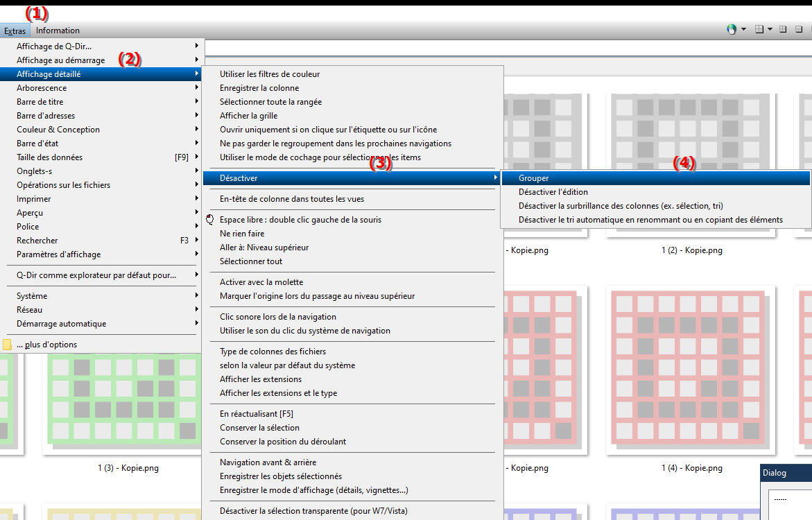
Task: Open Opérations sur les fichiers submenu
Action: coord(101,185)
